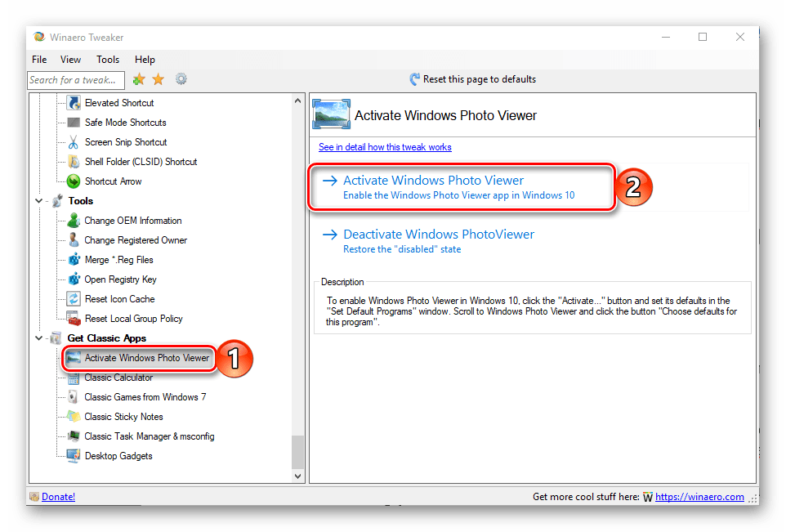This screenshot has height=532, width=786.
Task: Open the Tools menu
Action: [108, 60]
